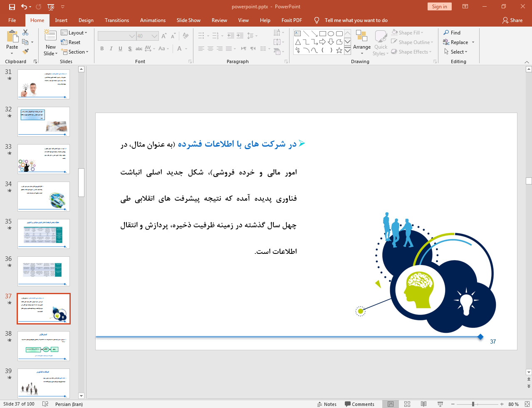Toggle right-to-left text direction

(x=253, y=49)
